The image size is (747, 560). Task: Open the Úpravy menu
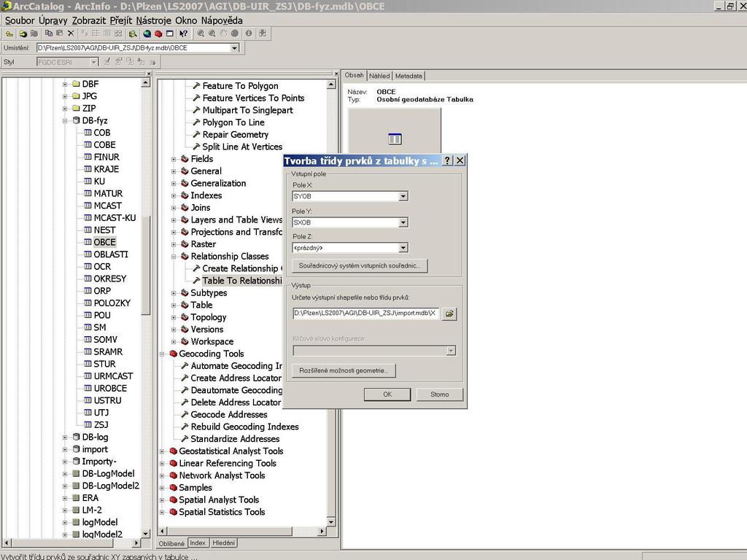pos(53,20)
